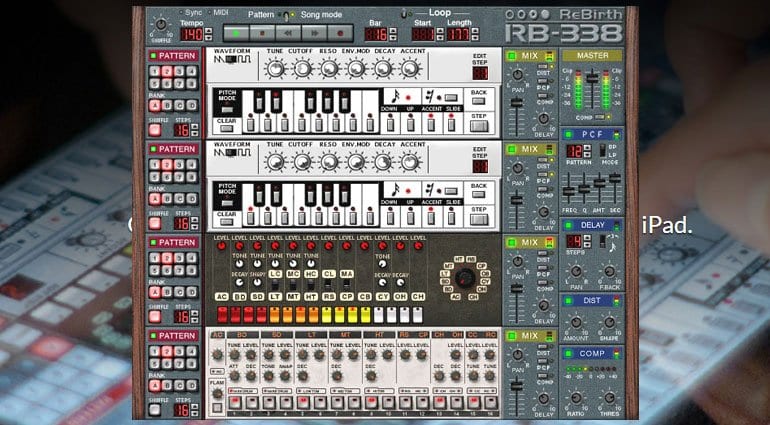Click the Dist Amount knob
The height and width of the screenshot is (425, 770).
click(576, 322)
